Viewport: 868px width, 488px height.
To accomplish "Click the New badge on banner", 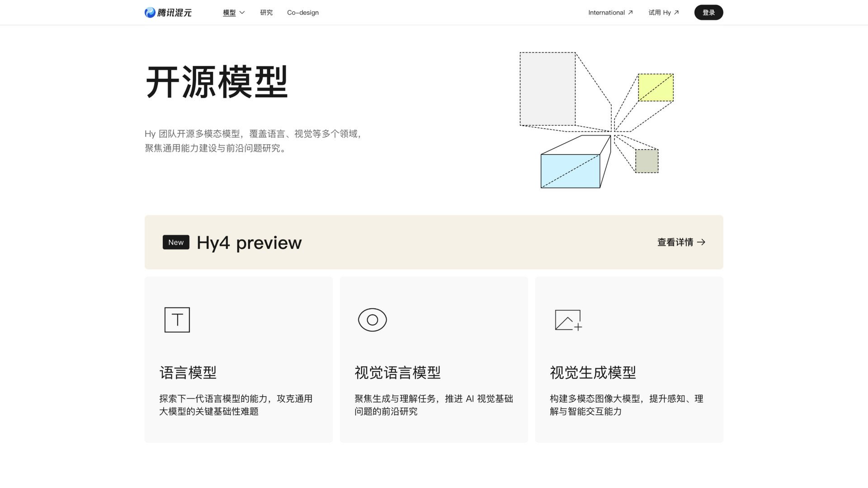I will click(176, 242).
